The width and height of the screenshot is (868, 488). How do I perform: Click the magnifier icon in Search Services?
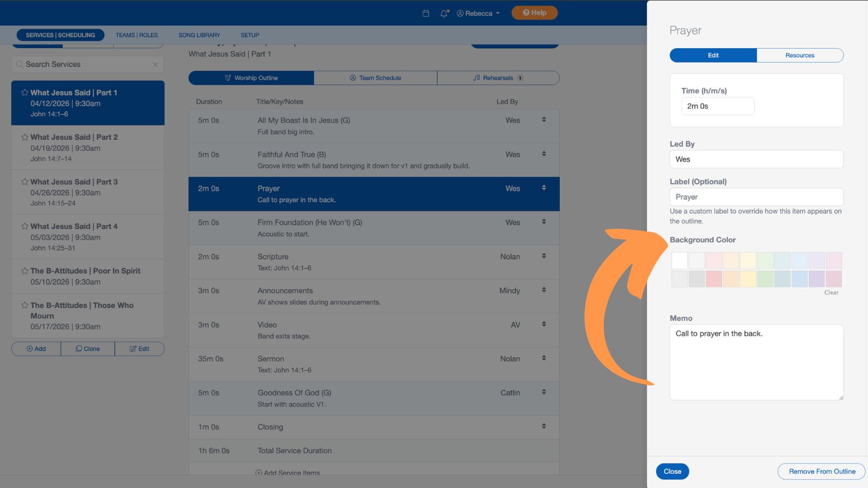[x=20, y=64]
